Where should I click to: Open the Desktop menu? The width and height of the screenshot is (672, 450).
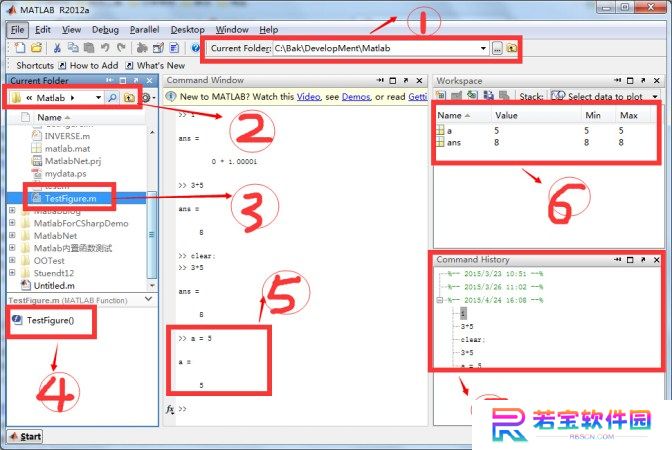[x=188, y=30]
